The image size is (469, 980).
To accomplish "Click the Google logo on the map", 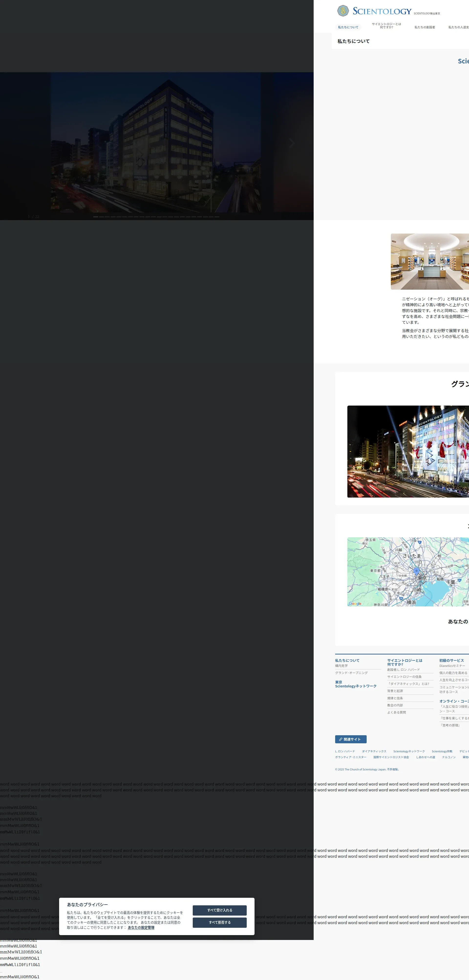I will (x=355, y=603).
